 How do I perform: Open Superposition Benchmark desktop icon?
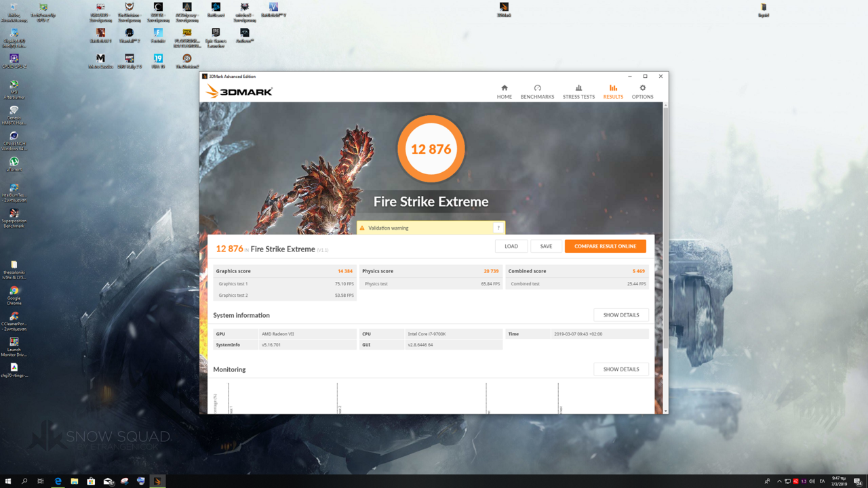14,218
